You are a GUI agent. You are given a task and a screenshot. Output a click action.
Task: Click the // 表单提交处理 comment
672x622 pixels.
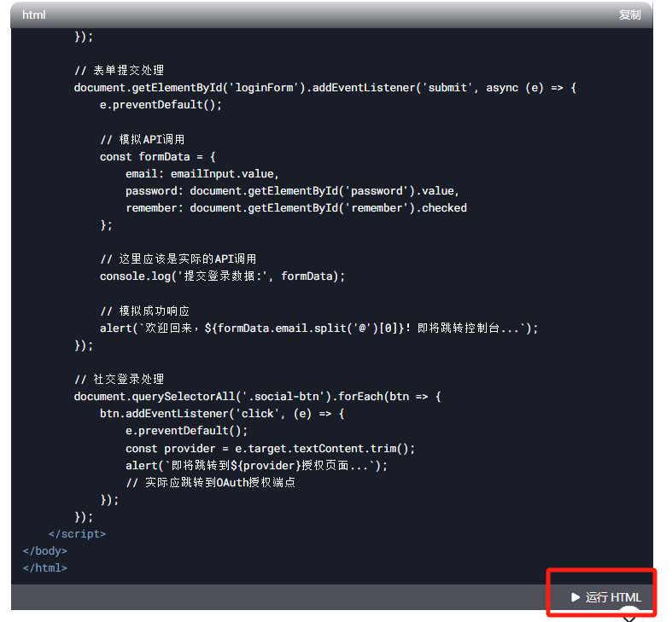point(120,70)
